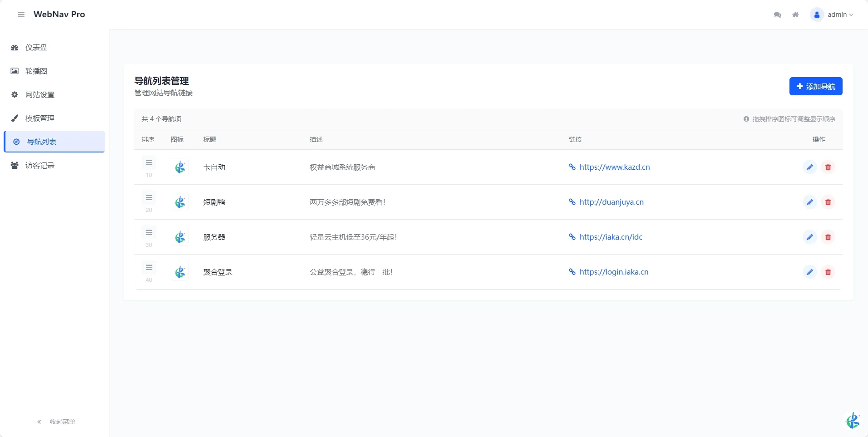
Task: Open 网站设置 via the gear icon
Action: pyautogui.click(x=14, y=94)
